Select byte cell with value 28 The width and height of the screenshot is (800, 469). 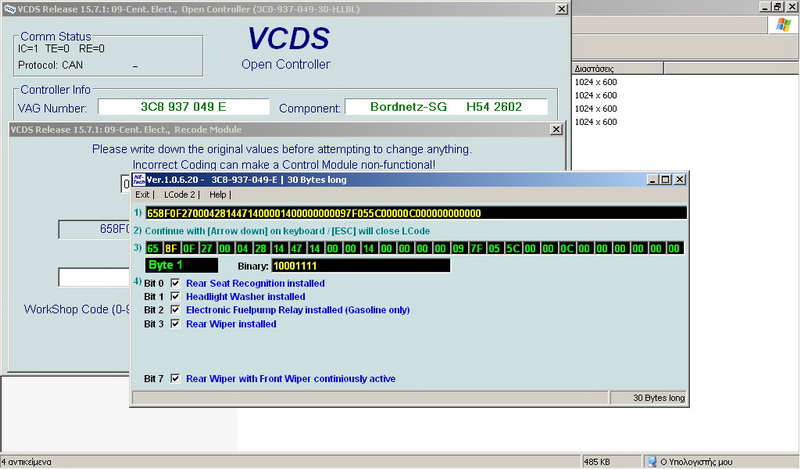[261, 249]
